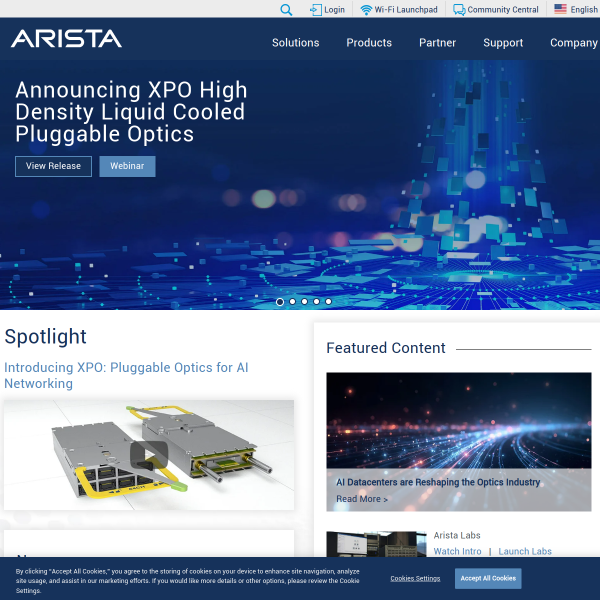Select the second carousel slide dot
This screenshot has width=600, height=600.
[292, 302]
